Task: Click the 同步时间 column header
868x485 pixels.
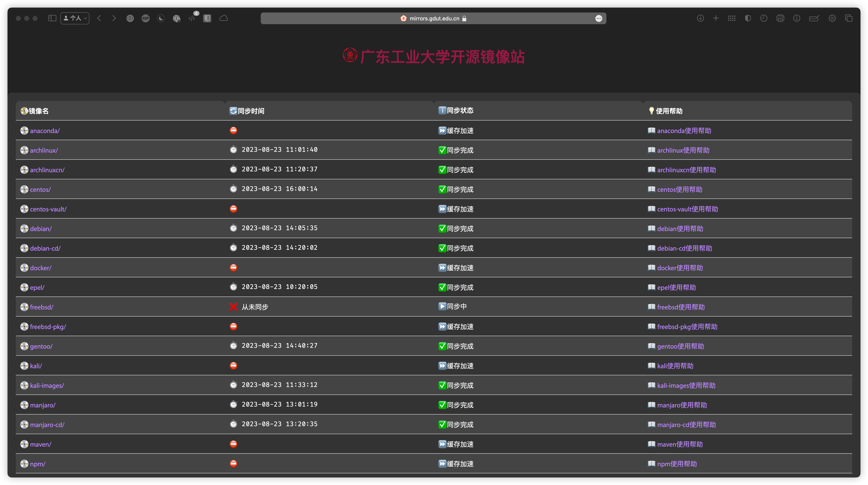Action: click(251, 111)
